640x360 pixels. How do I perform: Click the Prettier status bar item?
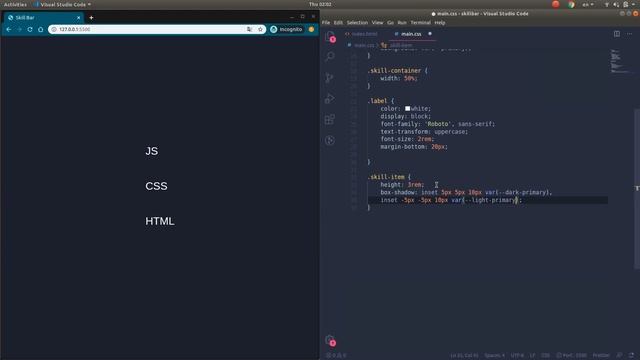[x=601, y=356]
